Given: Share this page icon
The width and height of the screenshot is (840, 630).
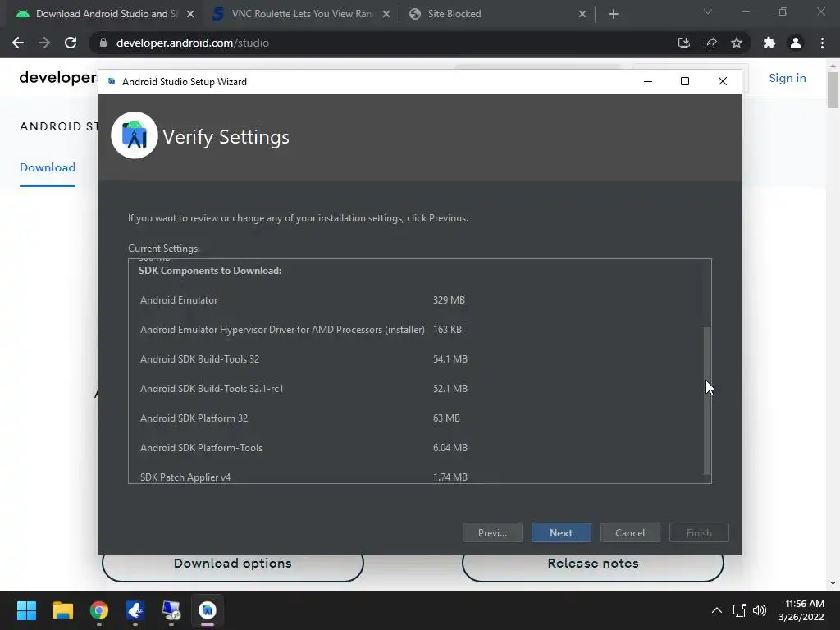Looking at the screenshot, I should [710, 43].
